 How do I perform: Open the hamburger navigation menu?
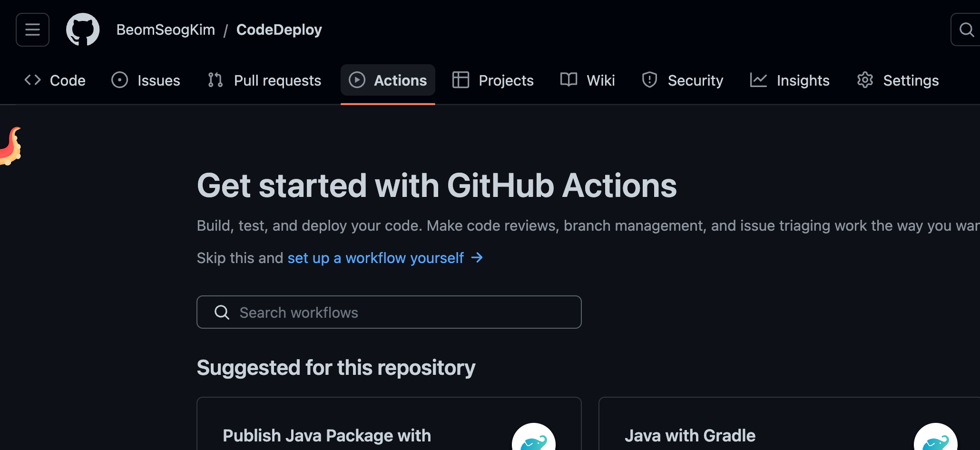(x=32, y=29)
